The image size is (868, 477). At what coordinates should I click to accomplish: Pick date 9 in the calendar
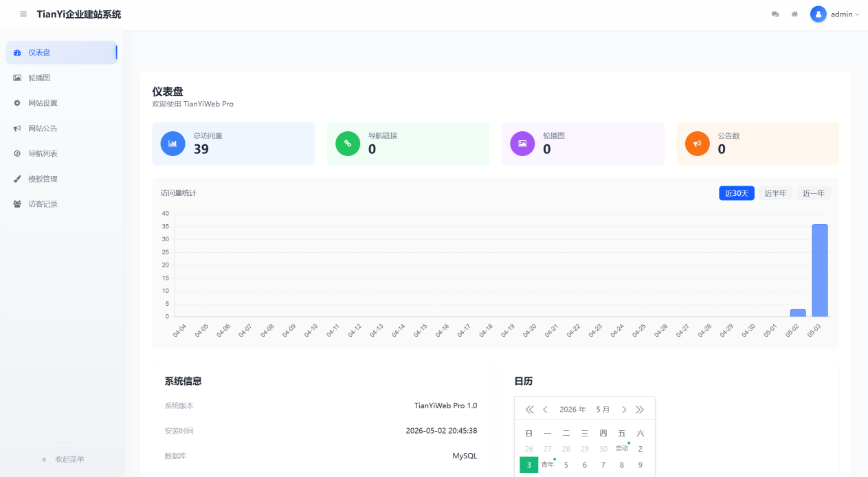641,465
